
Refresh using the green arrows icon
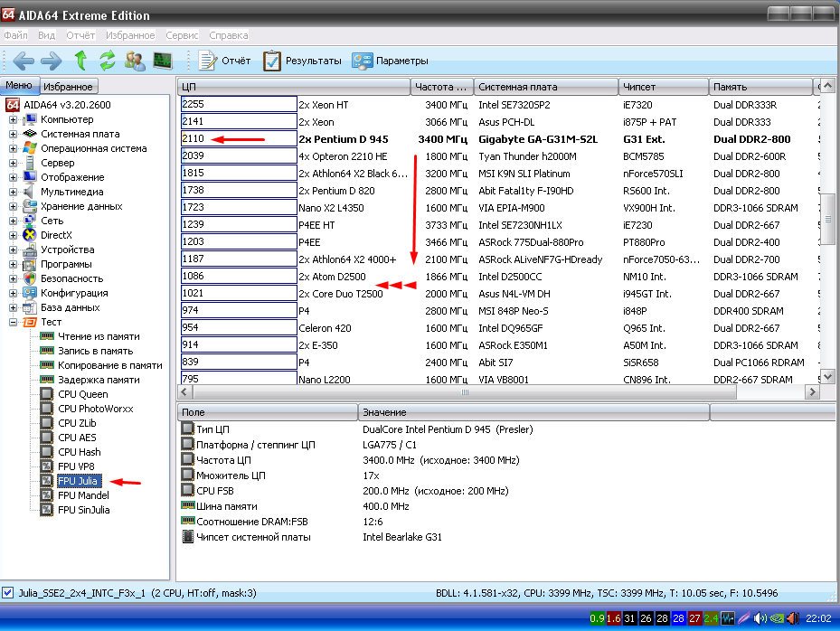[107, 61]
